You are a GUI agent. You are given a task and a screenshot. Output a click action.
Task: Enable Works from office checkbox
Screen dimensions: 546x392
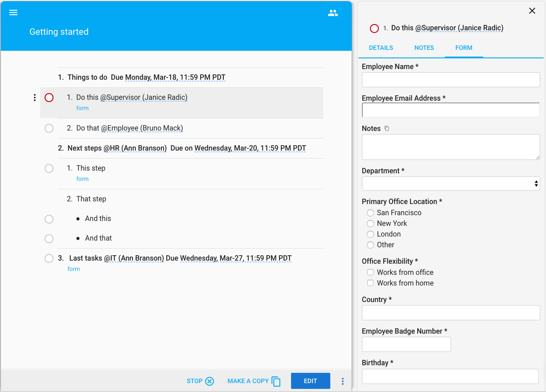coord(370,272)
